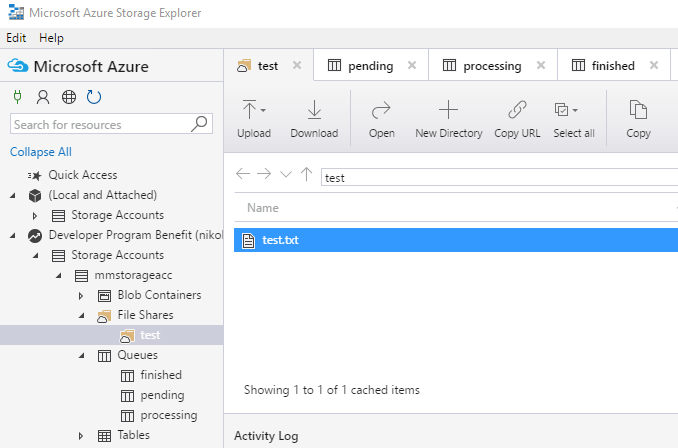Click the finished queue icon in tree

pyautogui.click(x=127, y=375)
